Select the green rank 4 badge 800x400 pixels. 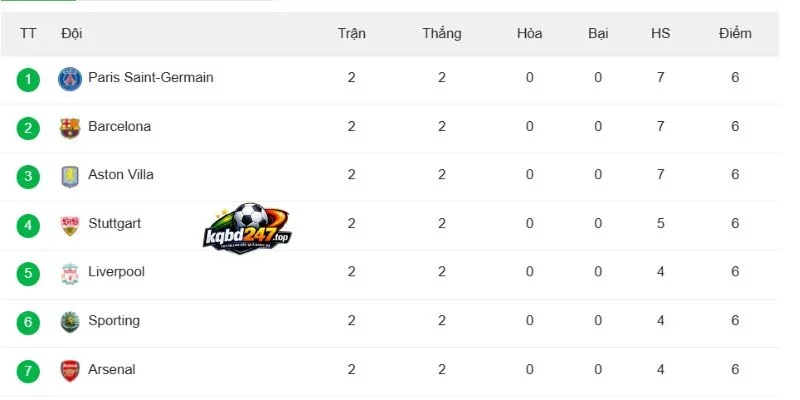28,226
